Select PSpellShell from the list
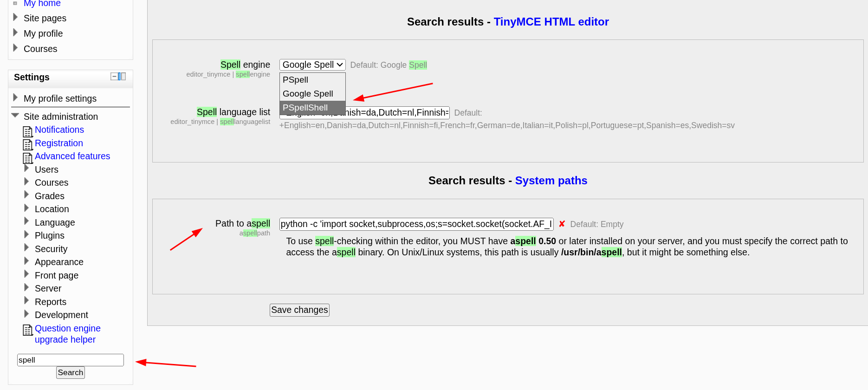Viewport: 868px width, 390px height. point(305,108)
